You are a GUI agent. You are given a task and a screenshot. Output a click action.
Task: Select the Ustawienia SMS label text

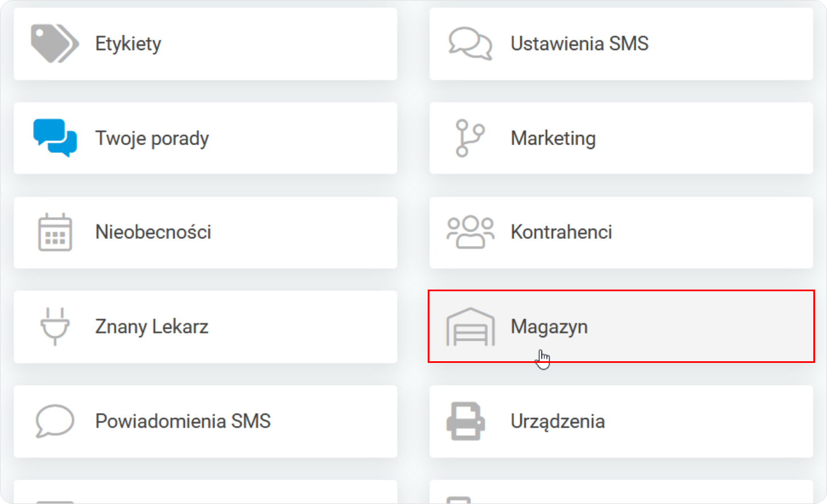pos(580,43)
